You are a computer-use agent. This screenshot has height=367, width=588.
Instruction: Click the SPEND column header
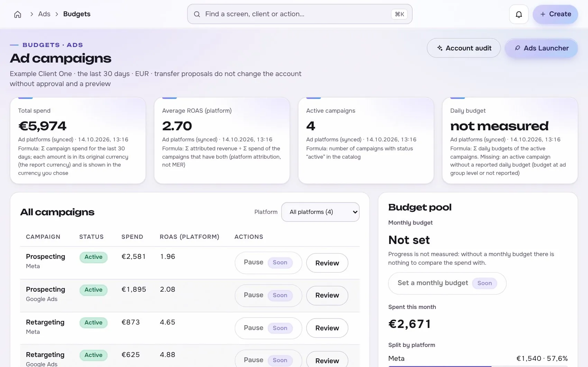[132, 237]
